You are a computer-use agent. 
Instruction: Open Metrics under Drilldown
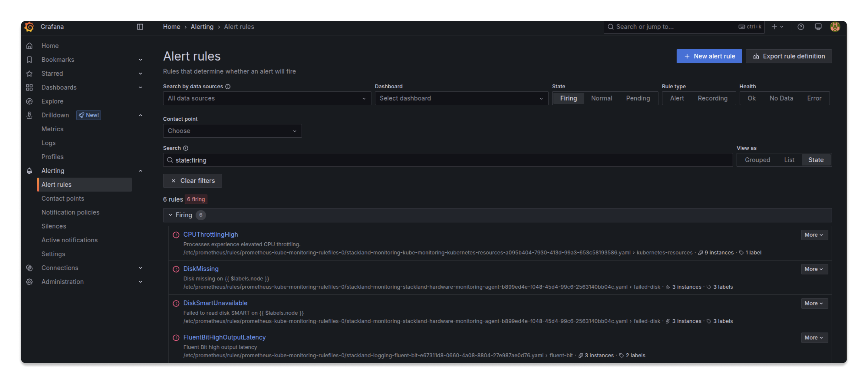[x=52, y=129]
